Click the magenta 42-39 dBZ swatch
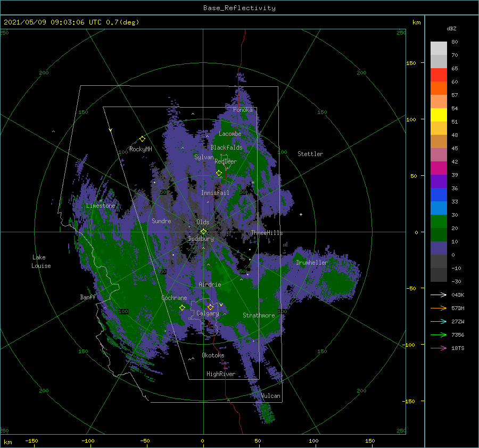Image resolution: width=479 pixels, height=448 pixels. (x=439, y=168)
